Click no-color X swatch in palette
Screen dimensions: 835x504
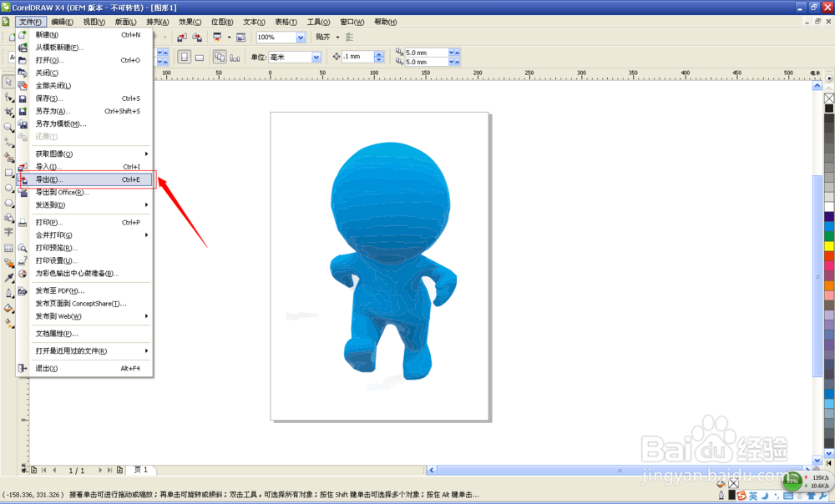coord(829,98)
